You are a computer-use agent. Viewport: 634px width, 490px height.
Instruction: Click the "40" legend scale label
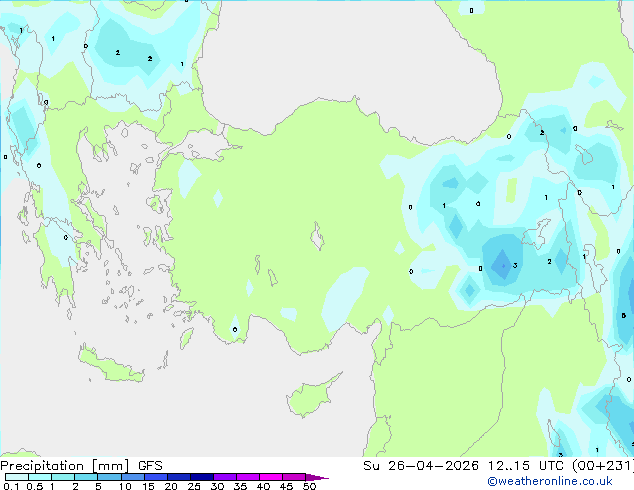[x=263, y=486]
